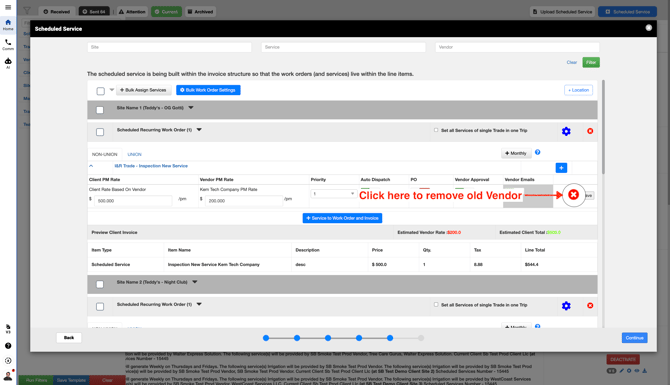This screenshot has width=670, height=385.
Task: Expand Site Name 1 (Teddy's - OG Gotti) arrow
Action: click(x=191, y=108)
